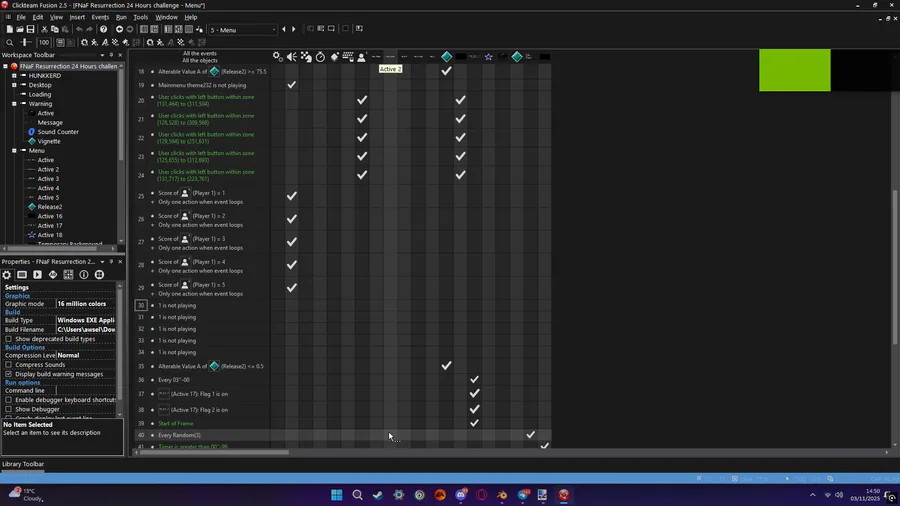This screenshot has width=900, height=506.
Task: Open Help with the question mark icon
Action: point(103,29)
